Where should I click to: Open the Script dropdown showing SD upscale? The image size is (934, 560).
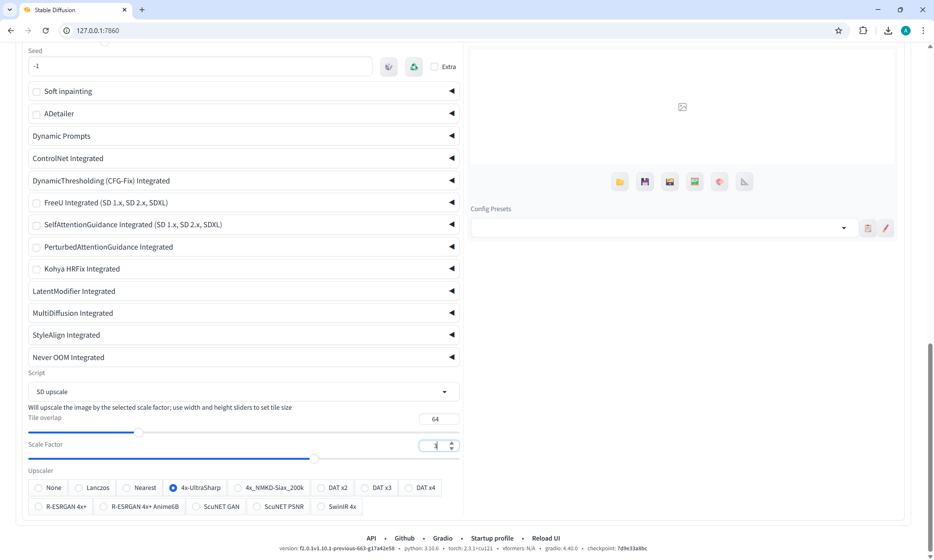[x=243, y=392]
